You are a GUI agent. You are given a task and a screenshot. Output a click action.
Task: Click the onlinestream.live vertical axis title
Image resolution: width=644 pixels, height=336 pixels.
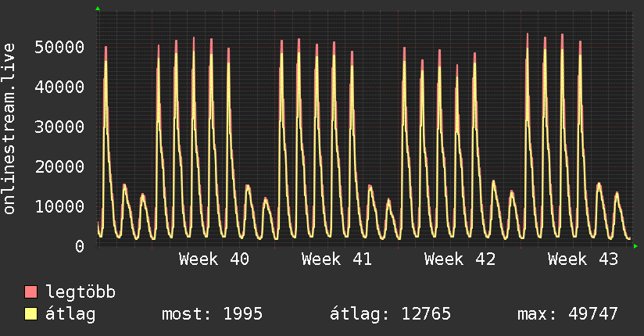[x=9, y=129]
